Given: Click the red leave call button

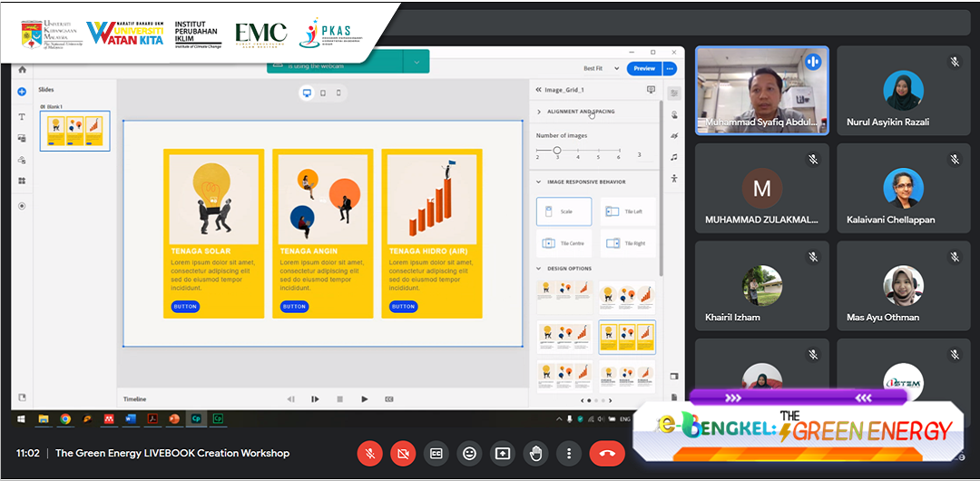Looking at the screenshot, I should pyautogui.click(x=606, y=453).
